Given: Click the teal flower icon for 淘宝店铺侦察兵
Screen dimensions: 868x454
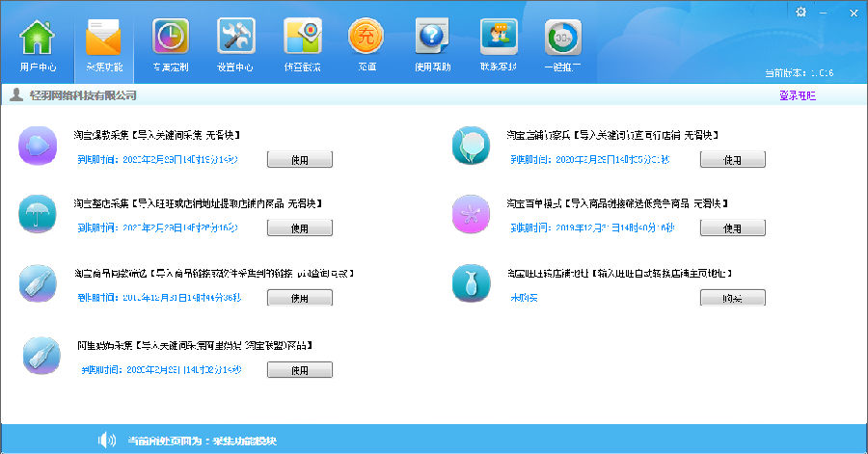Looking at the screenshot, I should click(x=471, y=146).
